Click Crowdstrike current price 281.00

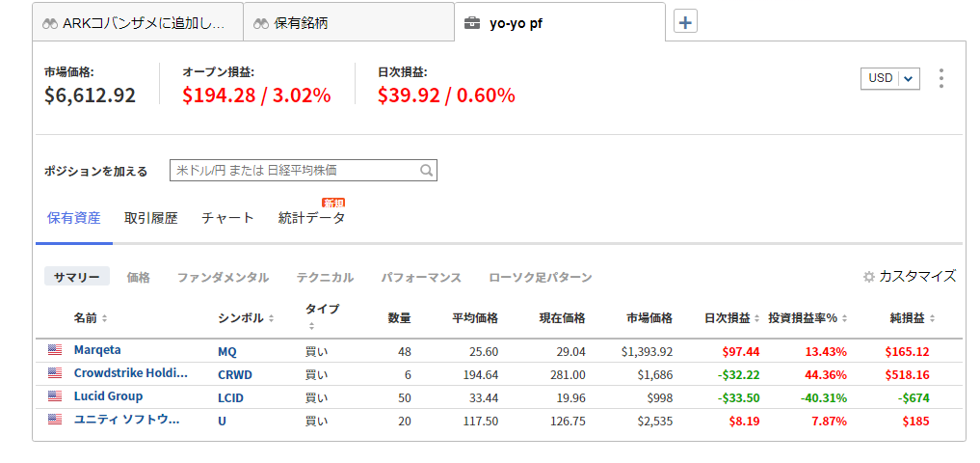pyautogui.click(x=568, y=375)
